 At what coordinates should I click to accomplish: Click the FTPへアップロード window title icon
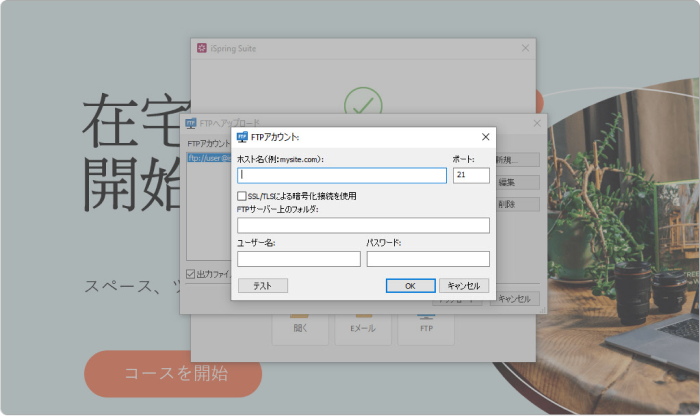click(x=191, y=123)
